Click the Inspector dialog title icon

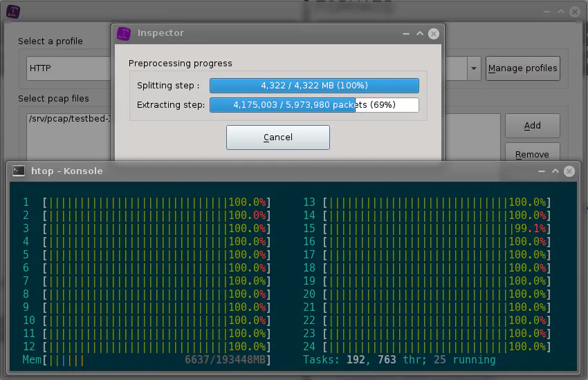[124, 33]
